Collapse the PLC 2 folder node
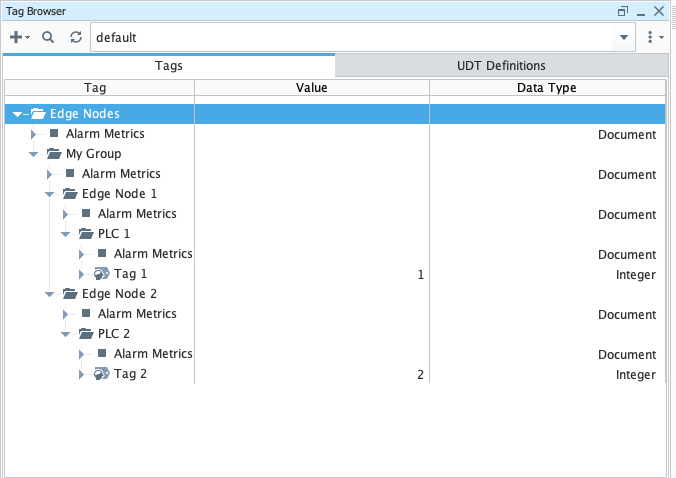This screenshot has width=676, height=478. [x=66, y=334]
